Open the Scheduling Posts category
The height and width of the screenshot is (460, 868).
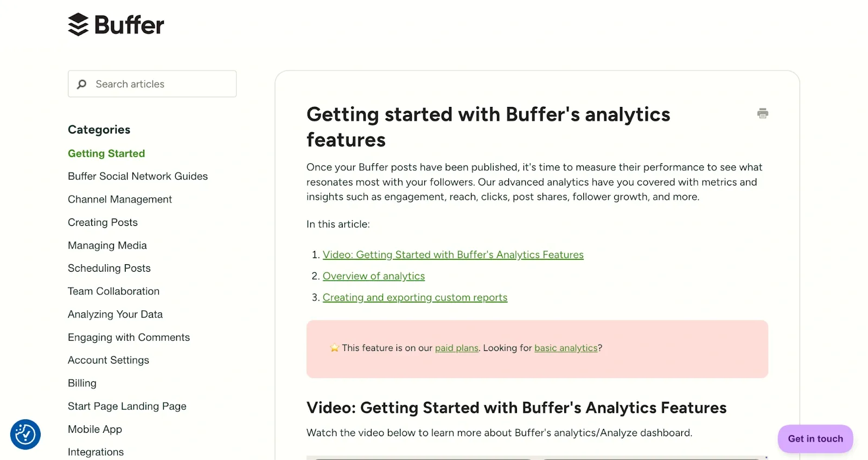[109, 269]
